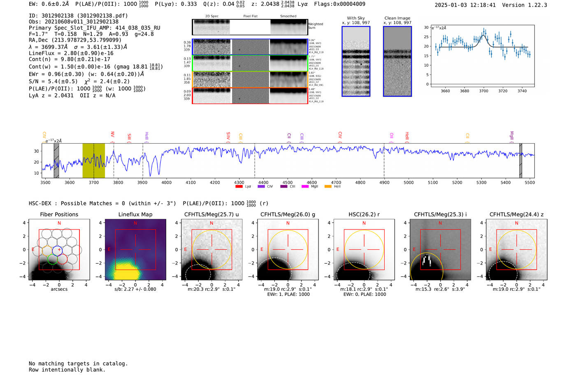Click the HSC-DEX Possible Matches = 0 heading

click(x=102, y=204)
